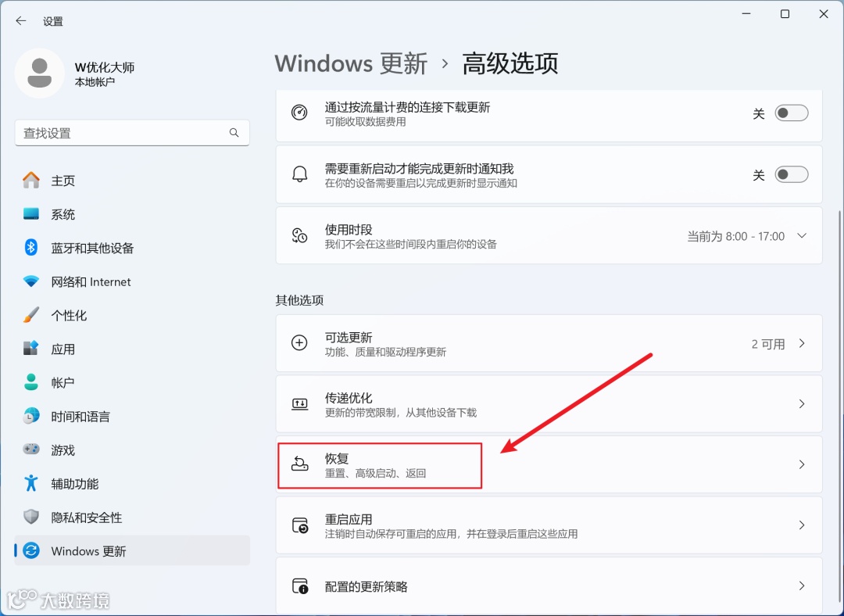Open restart apps via right chevron

point(802,525)
